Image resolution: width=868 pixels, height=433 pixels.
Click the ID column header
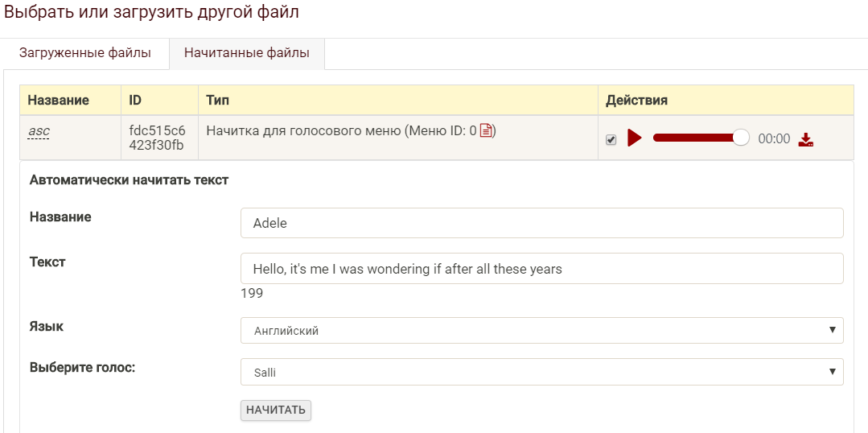point(135,101)
